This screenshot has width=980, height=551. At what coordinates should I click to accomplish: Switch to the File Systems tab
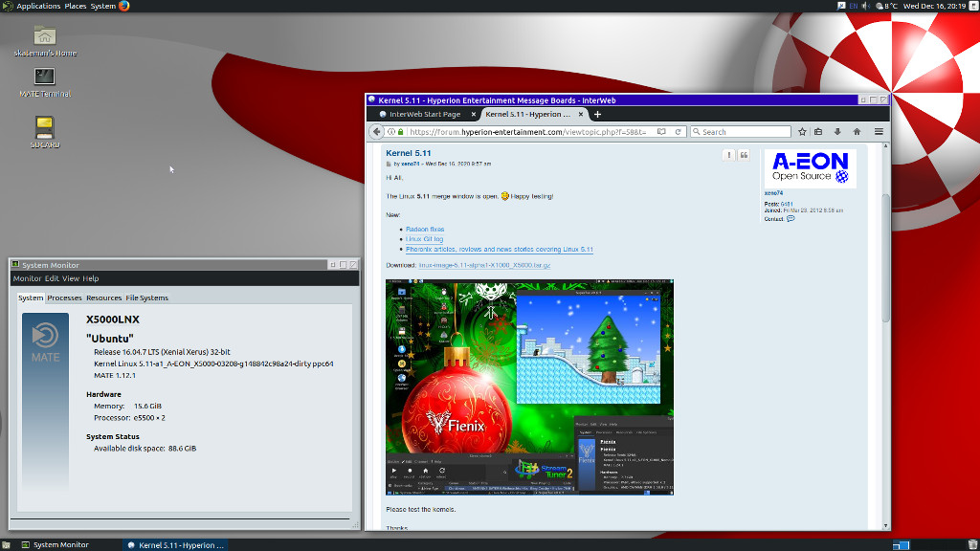(146, 298)
